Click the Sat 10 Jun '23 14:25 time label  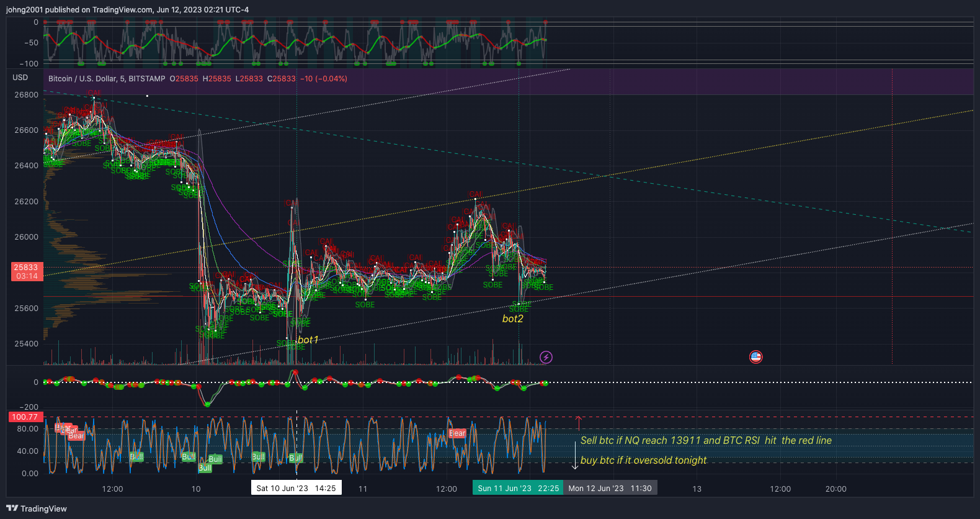point(296,488)
